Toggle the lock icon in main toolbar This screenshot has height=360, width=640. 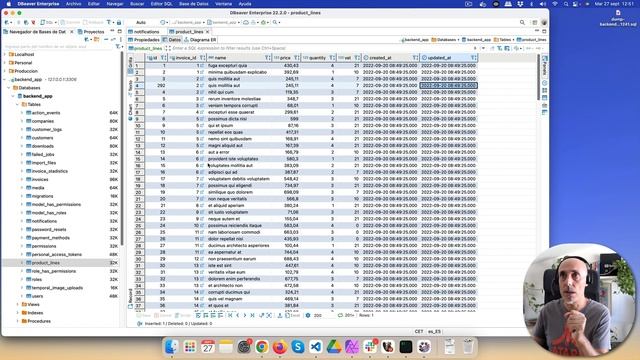click(119, 22)
